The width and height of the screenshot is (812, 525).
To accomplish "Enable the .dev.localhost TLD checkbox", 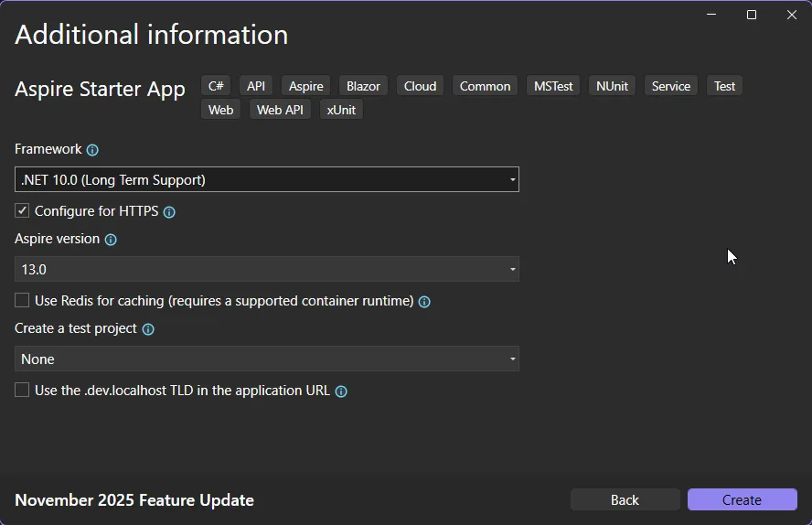I will coord(22,391).
